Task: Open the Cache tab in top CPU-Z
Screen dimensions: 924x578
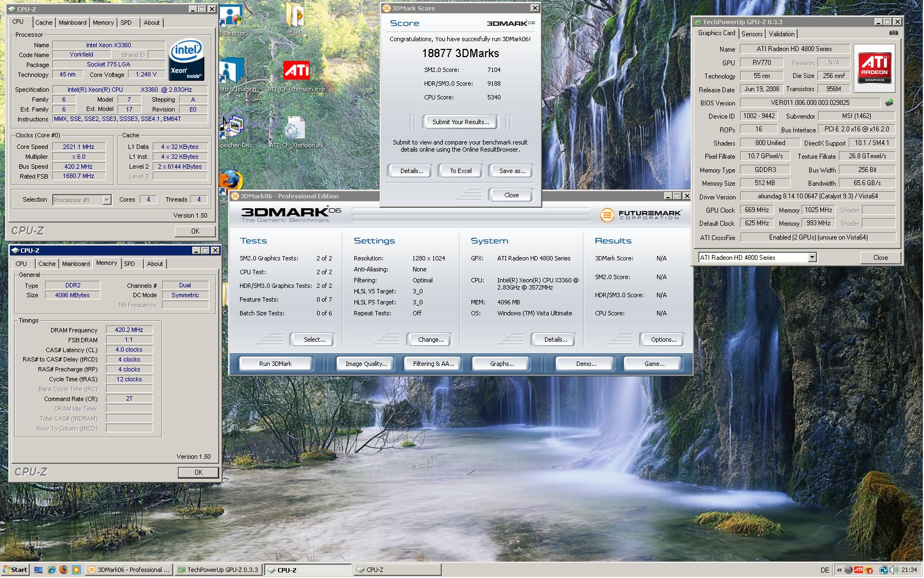Action: coord(44,23)
